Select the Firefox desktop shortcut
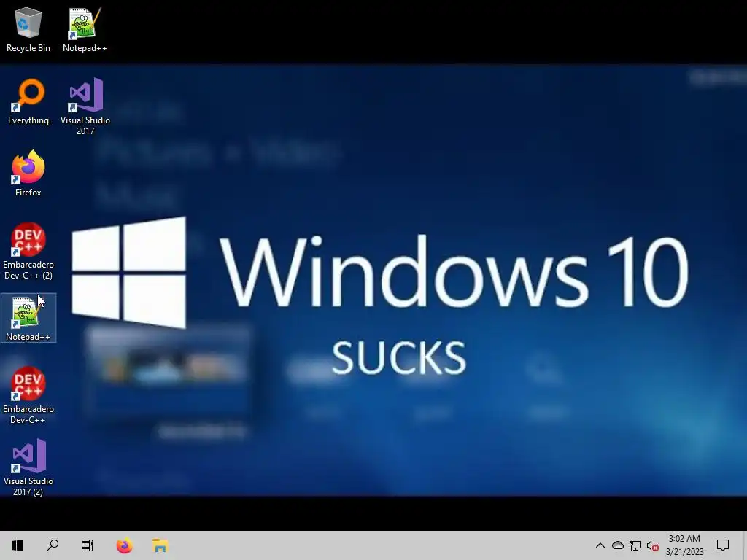Image resolution: width=747 pixels, height=560 pixels. pos(28,174)
